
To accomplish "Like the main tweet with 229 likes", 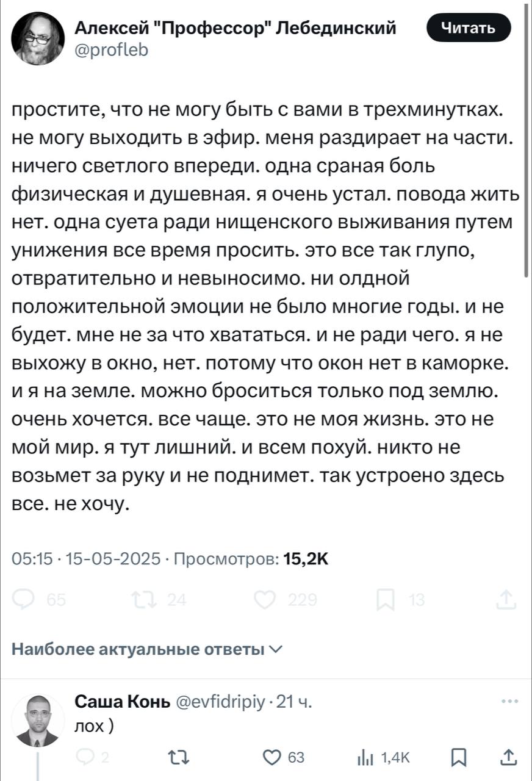I will [265, 601].
